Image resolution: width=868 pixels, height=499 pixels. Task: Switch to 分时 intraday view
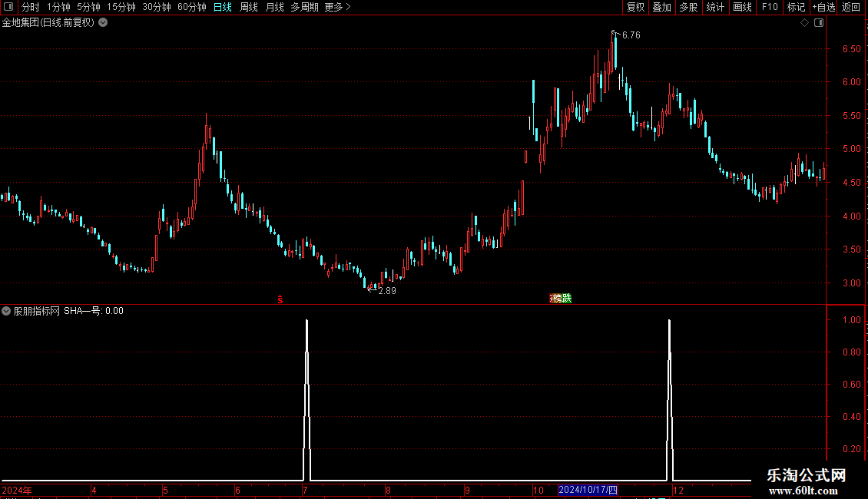pyautogui.click(x=31, y=7)
